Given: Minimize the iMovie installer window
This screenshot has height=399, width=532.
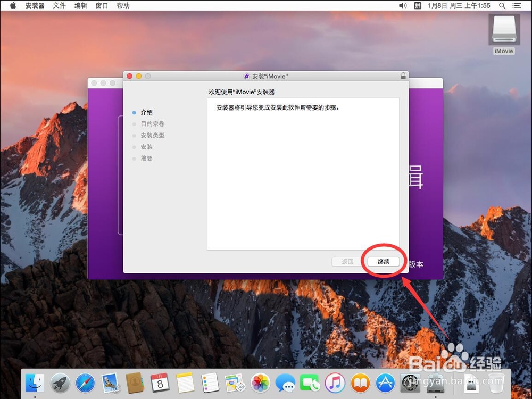Looking at the screenshot, I should coord(139,76).
